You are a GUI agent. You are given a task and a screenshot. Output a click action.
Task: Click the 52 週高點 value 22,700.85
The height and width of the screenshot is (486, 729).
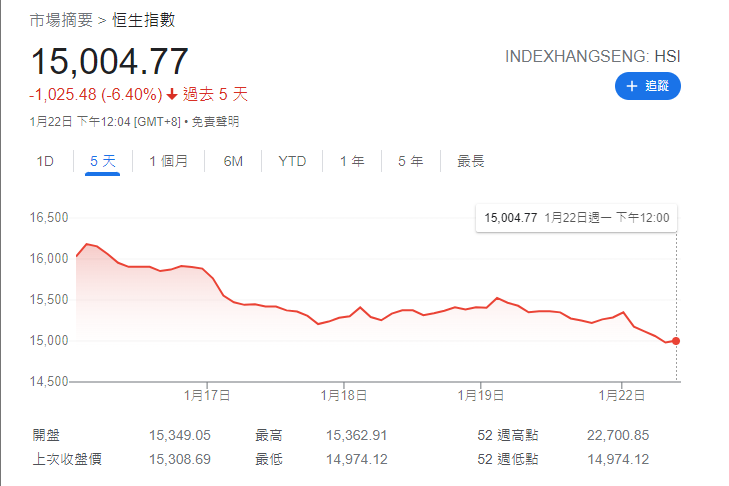coord(618,434)
